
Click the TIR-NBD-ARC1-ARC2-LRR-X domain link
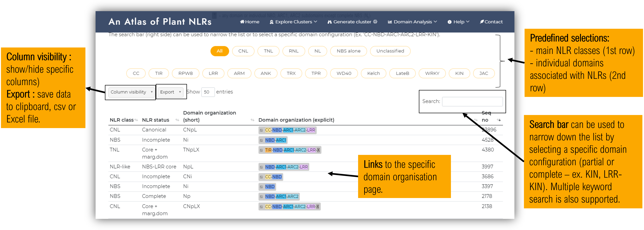(299, 151)
